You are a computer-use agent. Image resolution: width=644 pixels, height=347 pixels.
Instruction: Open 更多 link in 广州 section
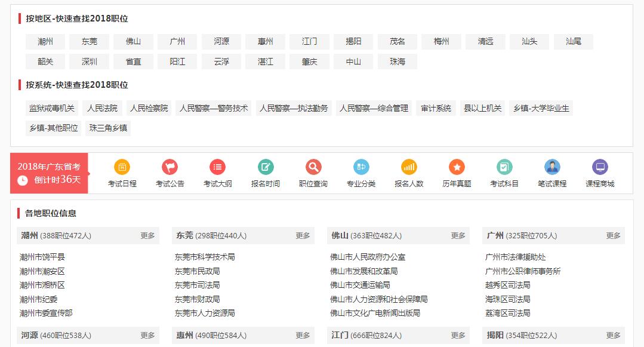point(613,235)
